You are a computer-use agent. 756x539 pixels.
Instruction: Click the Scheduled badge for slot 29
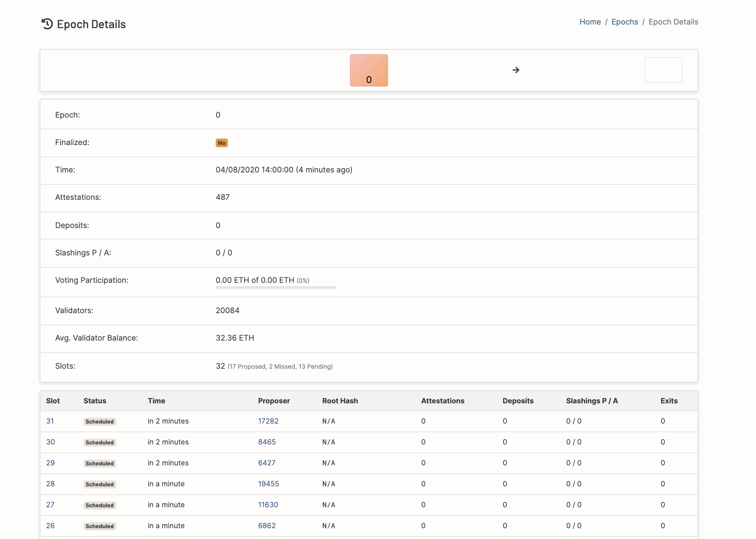click(x=100, y=463)
